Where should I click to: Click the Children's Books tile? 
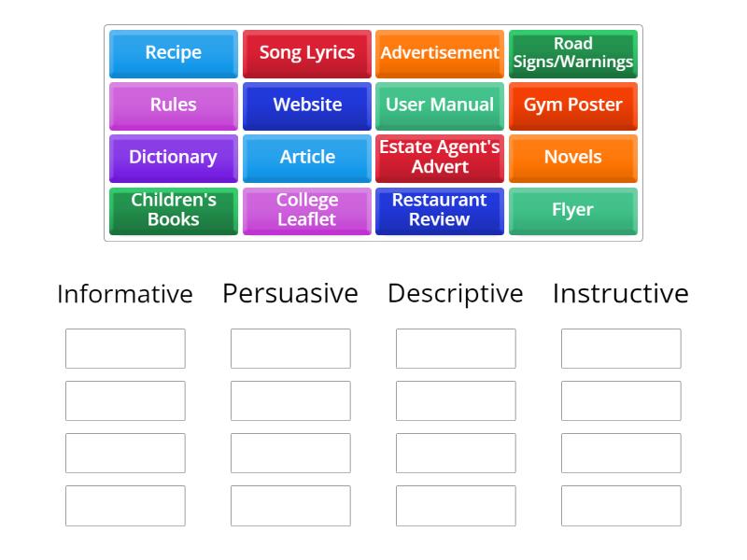pos(173,211)
